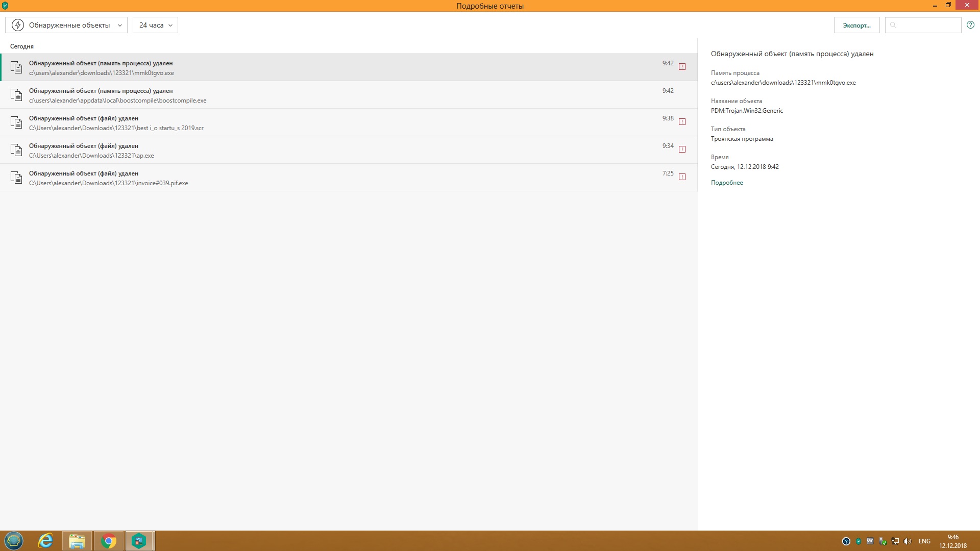Click the lightning bolt detected objects icon
The image size is (980, 551).
18,25
